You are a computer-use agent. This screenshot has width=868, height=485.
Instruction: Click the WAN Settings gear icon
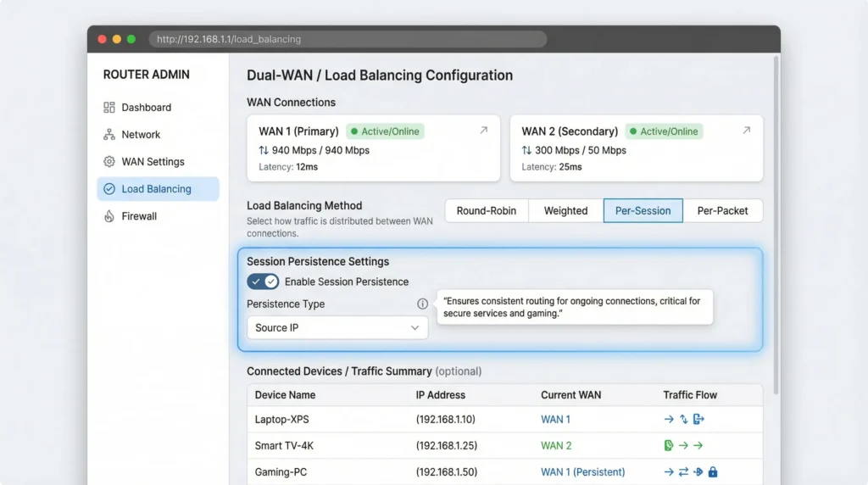[109, 162]
